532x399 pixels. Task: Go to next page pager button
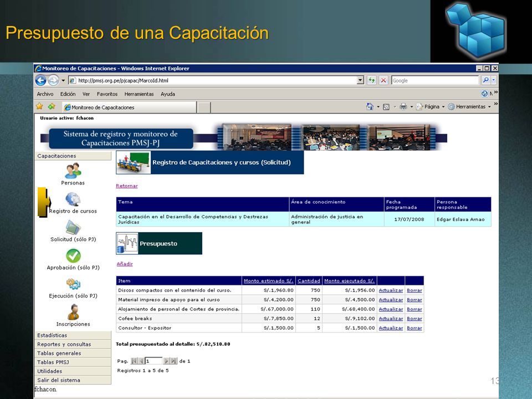[x=167, y=361]
